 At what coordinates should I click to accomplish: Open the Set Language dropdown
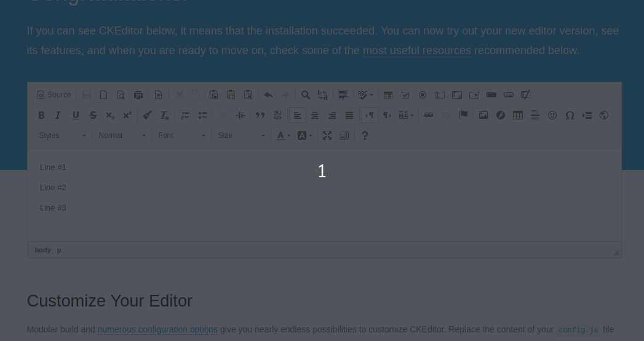pos(406,116)
